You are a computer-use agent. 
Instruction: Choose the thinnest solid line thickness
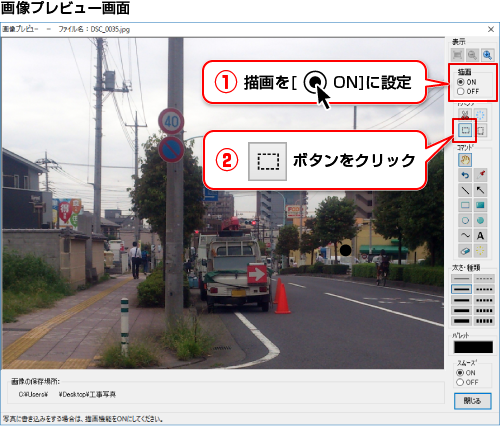461,278
